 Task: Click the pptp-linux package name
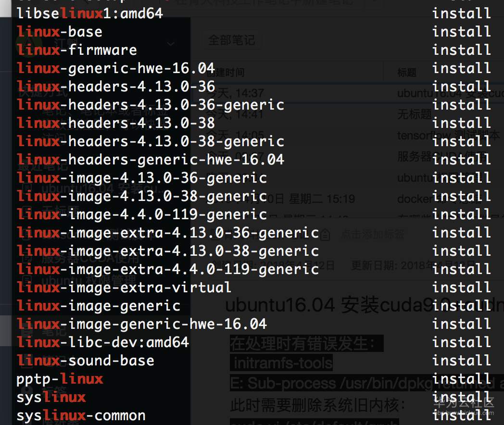coord(60,380)
